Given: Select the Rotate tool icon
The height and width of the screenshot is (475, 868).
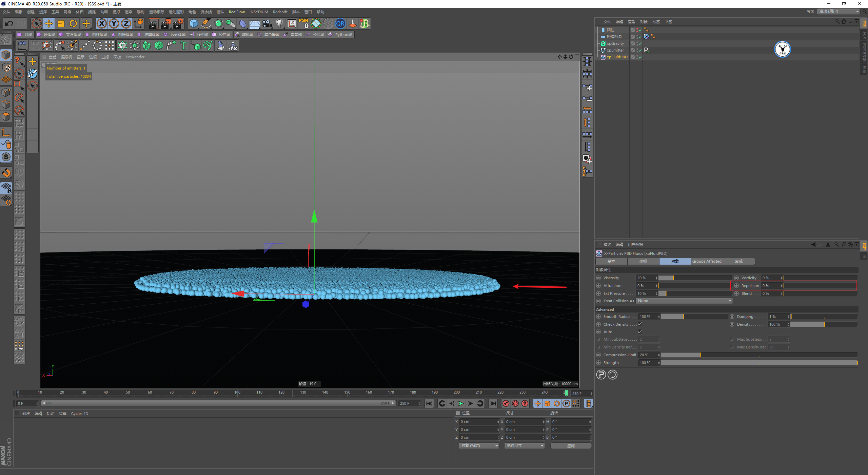Looking at the screenshot, I should tap(73, 23).
